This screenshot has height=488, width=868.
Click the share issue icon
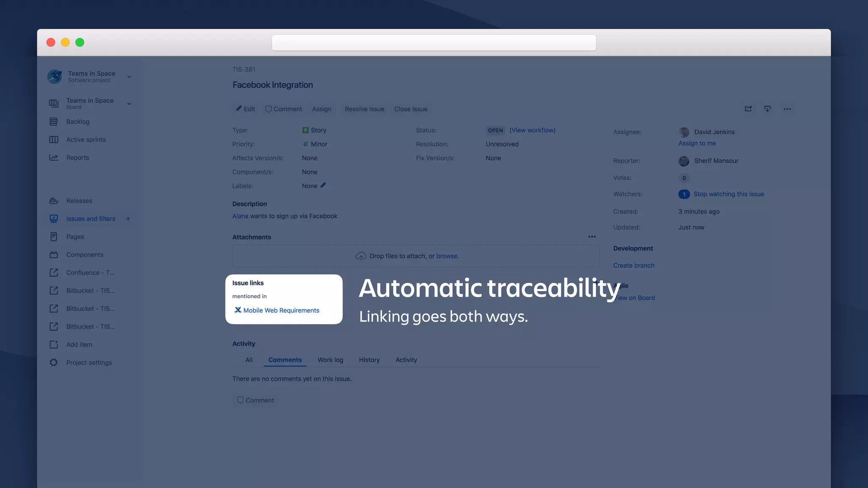point(748,109)
